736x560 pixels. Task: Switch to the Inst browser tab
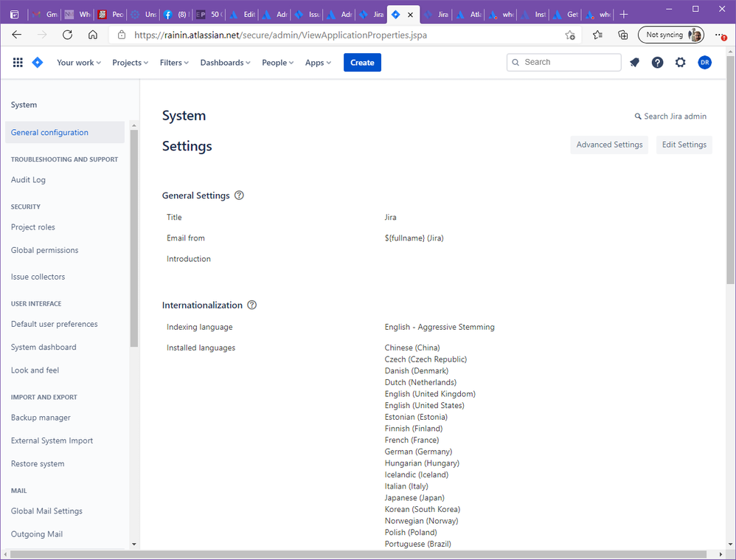534,15
